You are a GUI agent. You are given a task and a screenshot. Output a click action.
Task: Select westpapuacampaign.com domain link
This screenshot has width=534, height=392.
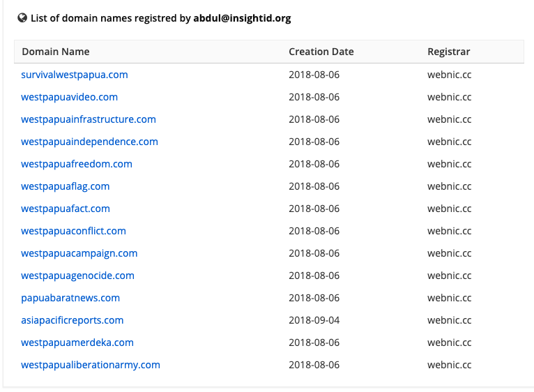[79, 253]
